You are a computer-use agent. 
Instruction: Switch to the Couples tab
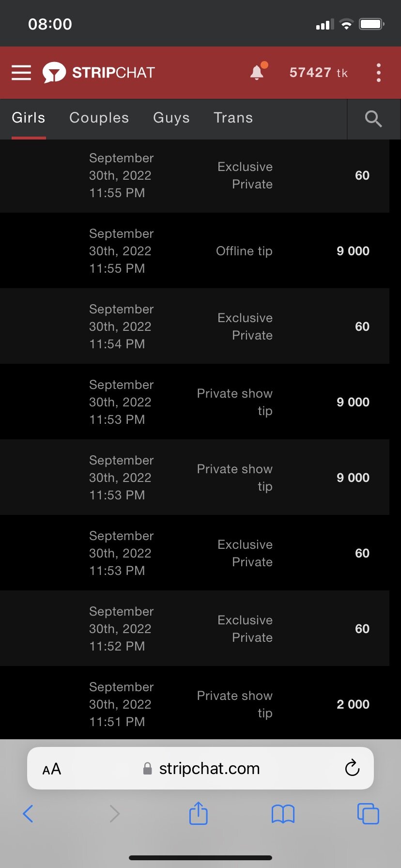[99, 118]
